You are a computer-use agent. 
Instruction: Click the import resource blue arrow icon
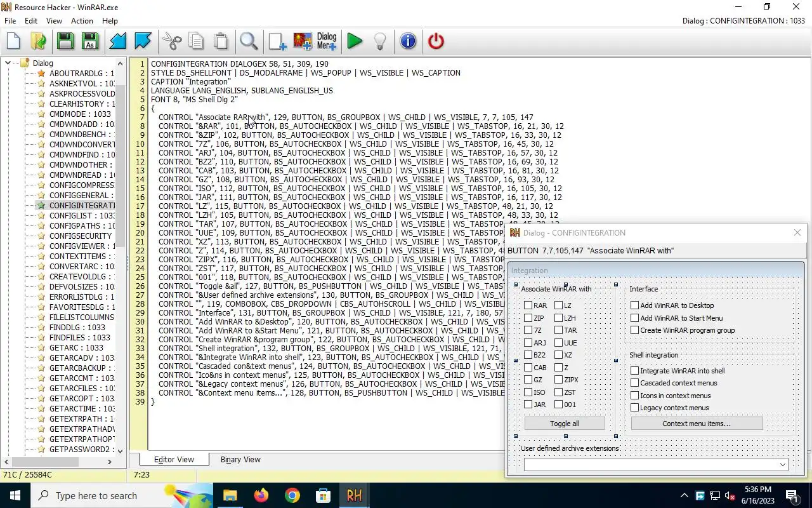(x=117, y=41)
